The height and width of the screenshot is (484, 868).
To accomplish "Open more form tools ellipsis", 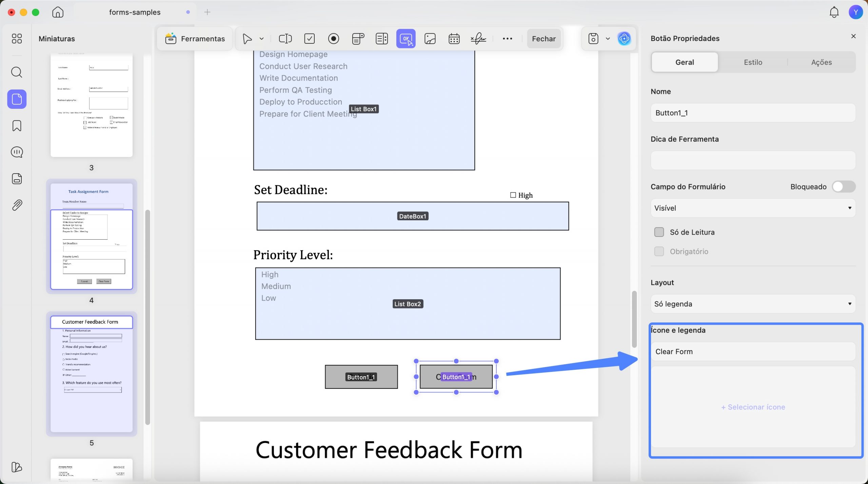I will (x=507, y=39).
